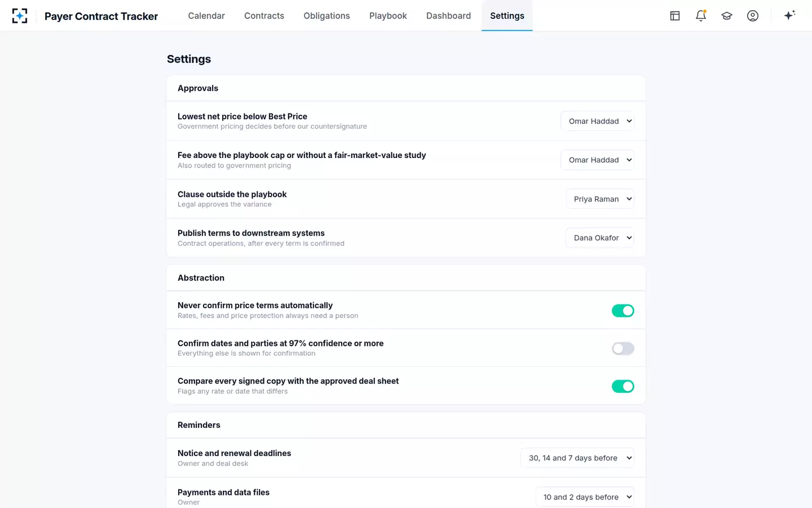Screen dimensions: 812x508
Task: Change approver for Lowest net price below Best Price
Action: pyautogui.click(x=598, y=121)
